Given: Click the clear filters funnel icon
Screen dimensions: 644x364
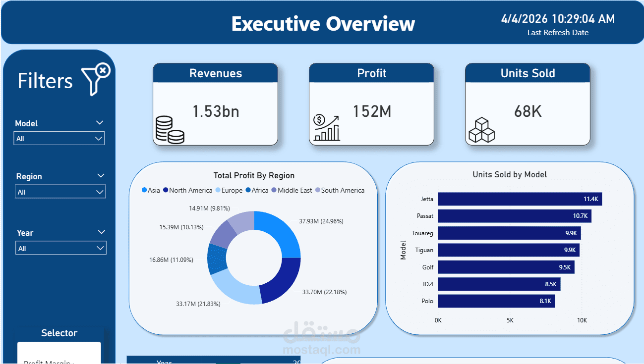Looking at the screenshot, I should [96, 79].
